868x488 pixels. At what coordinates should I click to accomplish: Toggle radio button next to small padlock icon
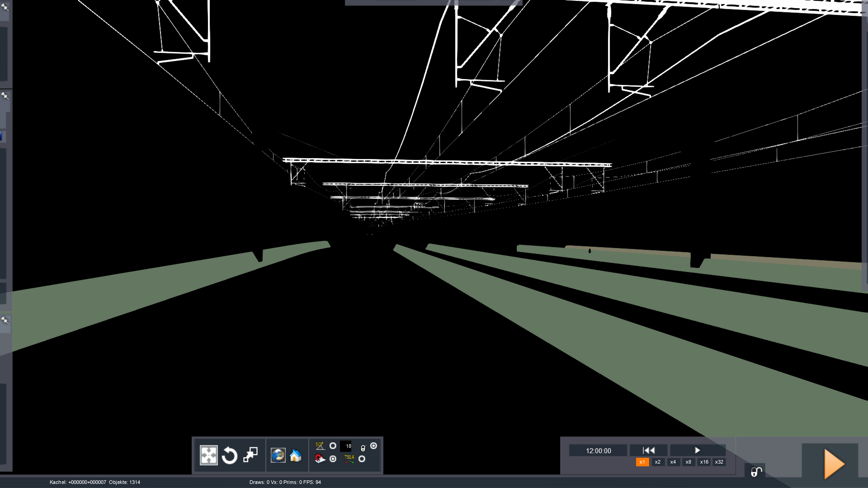click(x=373, y=446)
